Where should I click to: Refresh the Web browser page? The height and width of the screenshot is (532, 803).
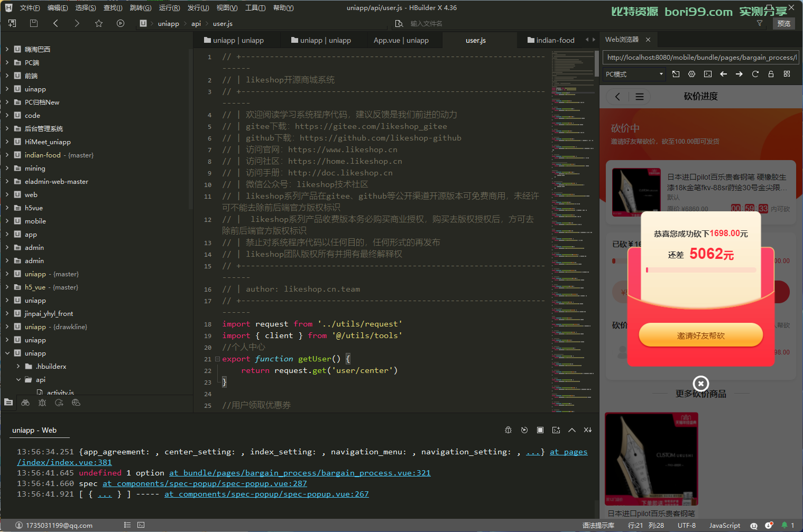pos(755,74)
